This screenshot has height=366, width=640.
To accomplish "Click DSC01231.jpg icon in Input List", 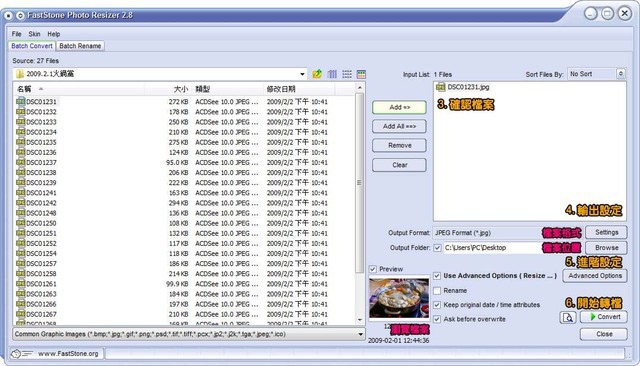I will pyautogui.click(x=440, y=87).
